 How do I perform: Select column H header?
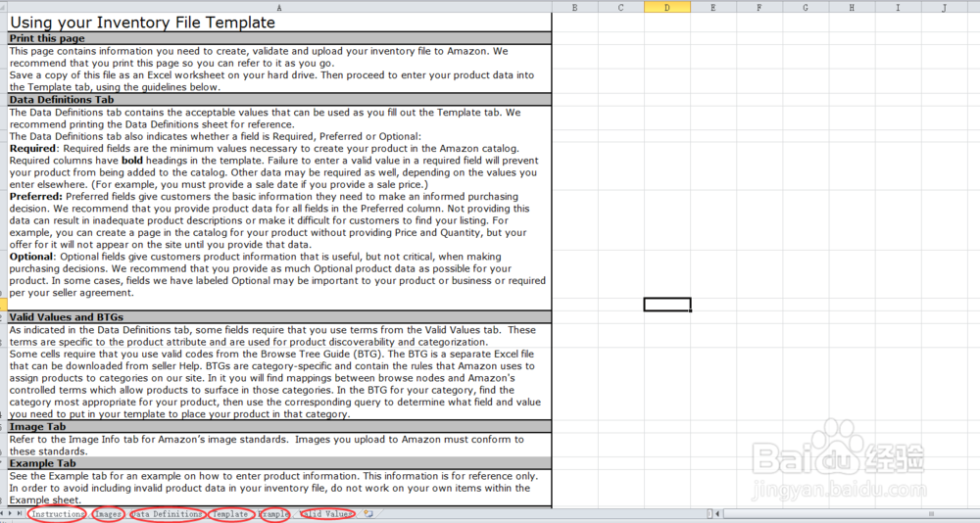click(x=852, y=7)
